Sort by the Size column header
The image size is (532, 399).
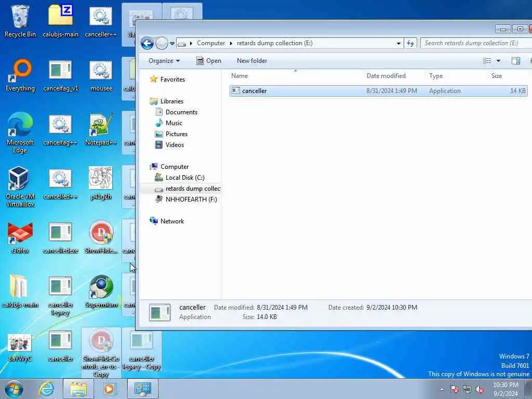(508, 76)
